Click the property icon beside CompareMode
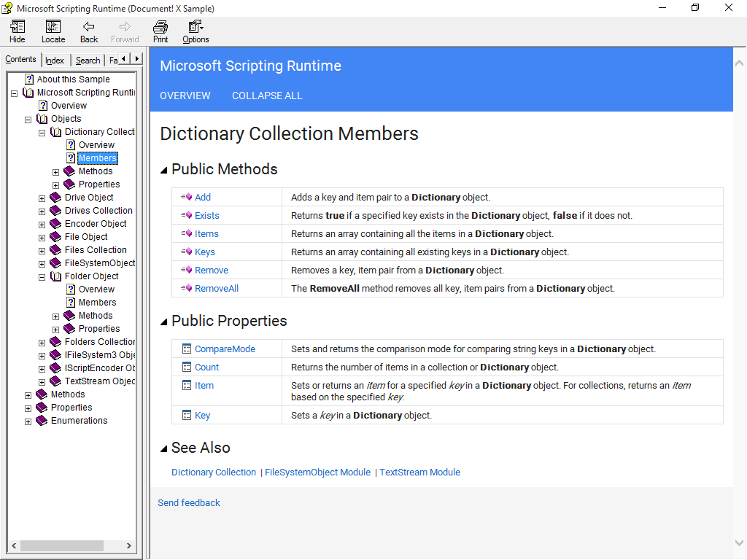Image resolution: width=747 pixels, height=560 pixels. coord(187,349)
